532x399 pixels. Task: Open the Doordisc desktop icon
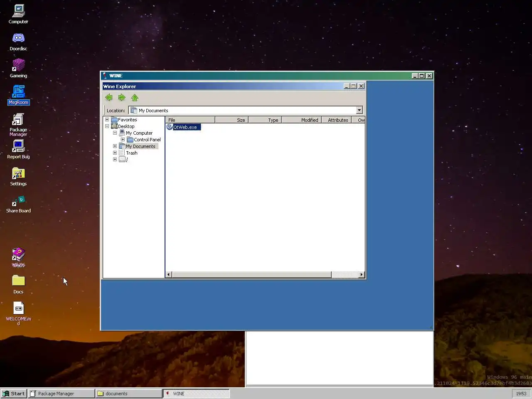click(x=18, y=42)
